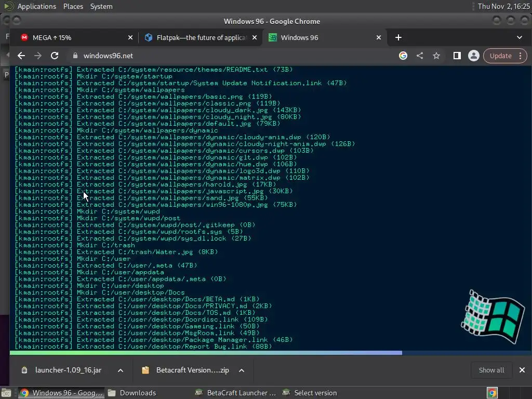The width and height of the screenshot is (532, 399).
Task: Expand options for launcher-1.09_16.jar download
Action: (x=121, y=370)
